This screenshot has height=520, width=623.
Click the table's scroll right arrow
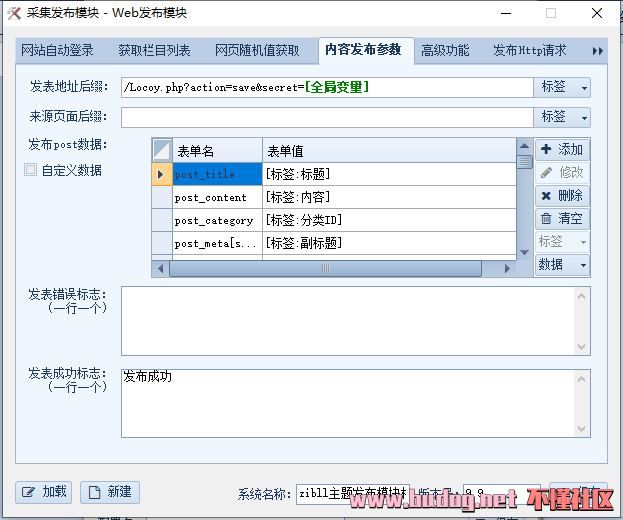point(507,269)
